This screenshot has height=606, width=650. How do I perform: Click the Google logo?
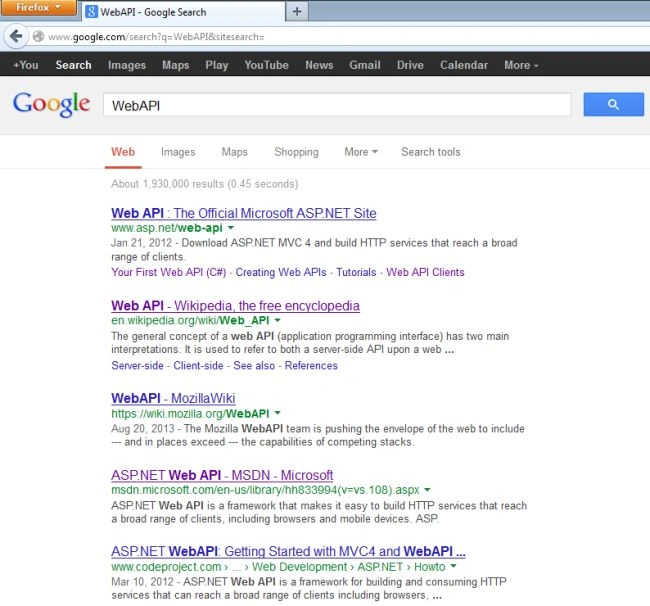coord(51,104)
